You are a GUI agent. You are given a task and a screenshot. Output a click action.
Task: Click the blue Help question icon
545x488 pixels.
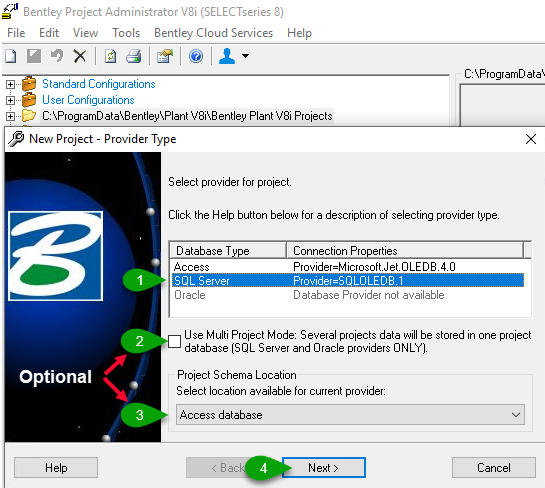pos(196,56)
